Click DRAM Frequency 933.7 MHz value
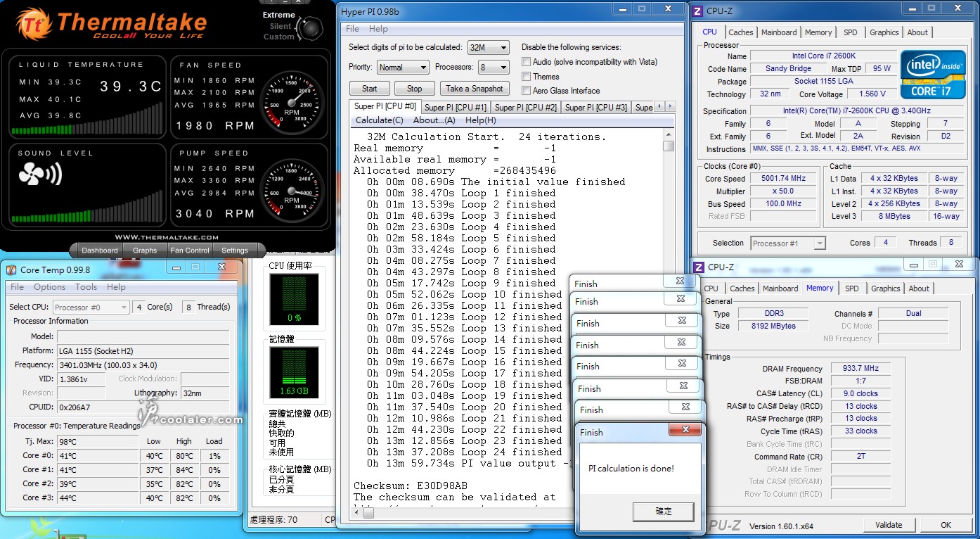Viewport: 980px width, 539px height. 860,368
